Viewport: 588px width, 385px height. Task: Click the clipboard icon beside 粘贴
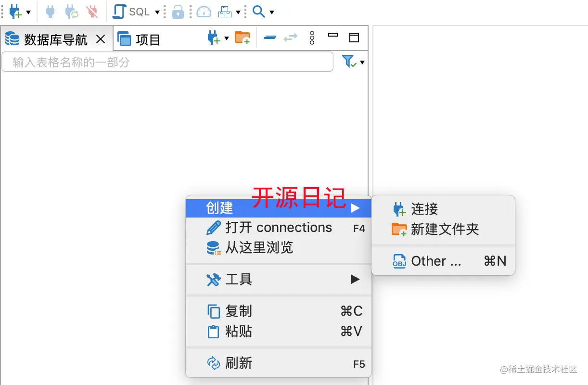(x=213, y=332)
